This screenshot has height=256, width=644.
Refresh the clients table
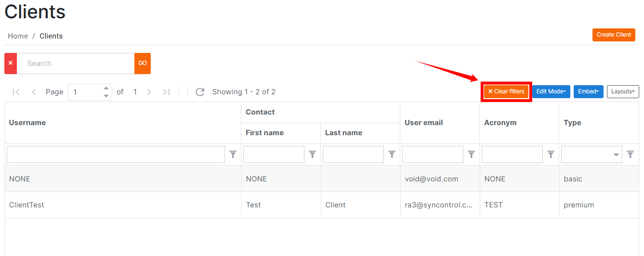click(200, 92)
